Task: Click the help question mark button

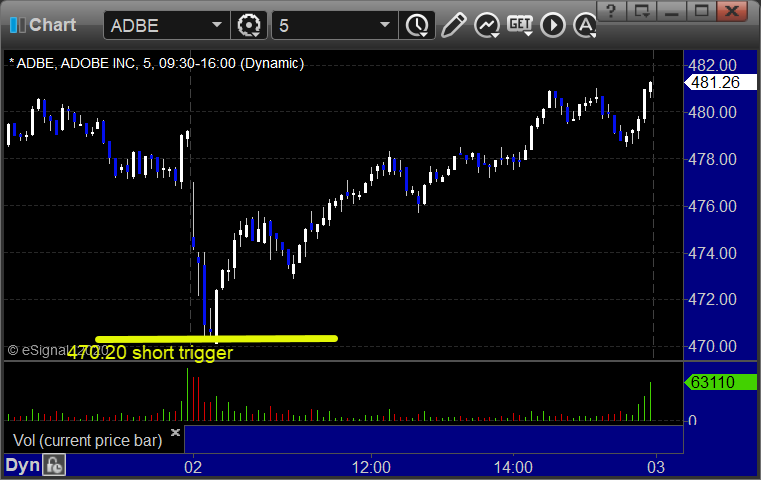Action: click(x=612, y=10)
